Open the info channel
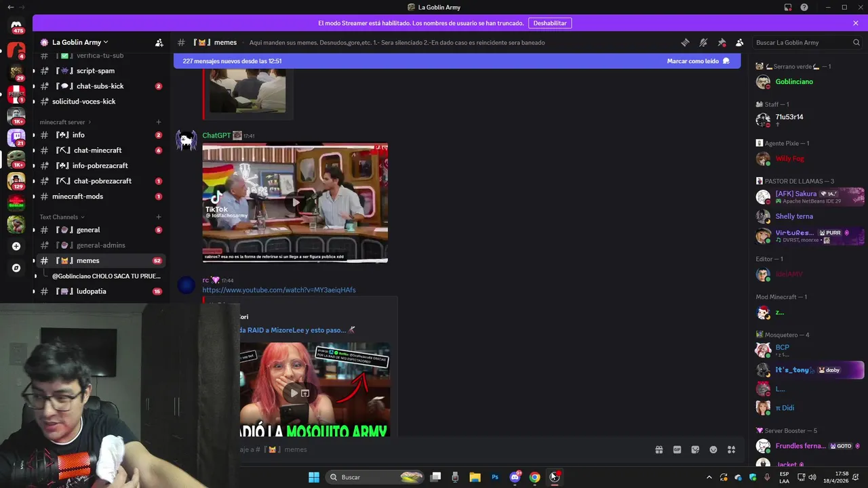 pyautogui.click(x=100, y=135)
